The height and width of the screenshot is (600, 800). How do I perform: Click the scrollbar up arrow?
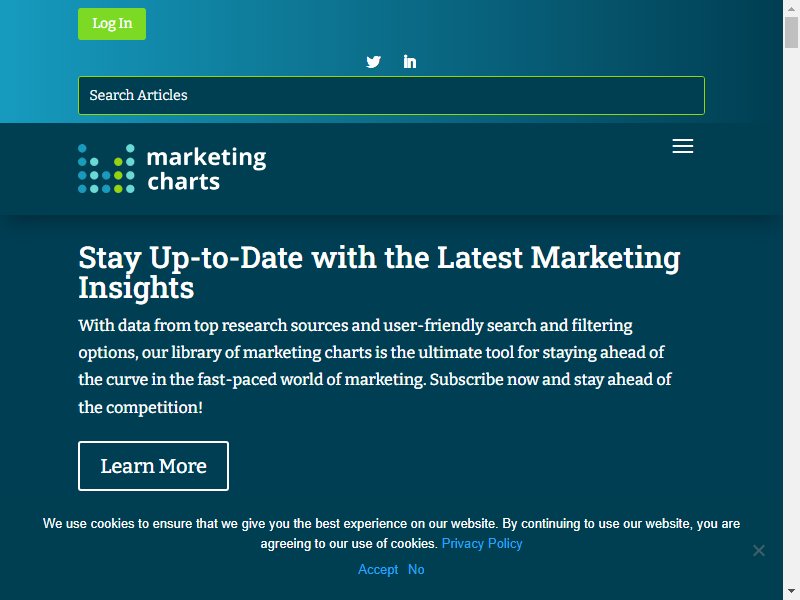pos(791,8)
